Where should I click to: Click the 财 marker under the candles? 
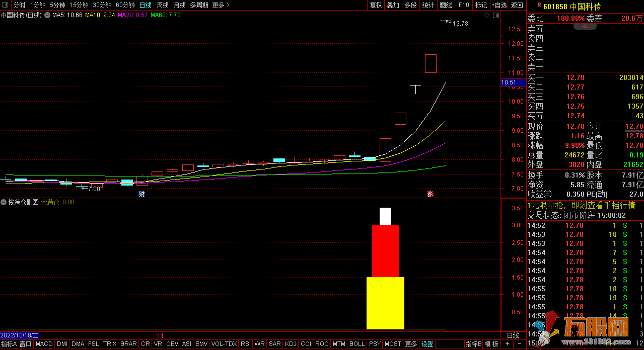coord(141,194)
